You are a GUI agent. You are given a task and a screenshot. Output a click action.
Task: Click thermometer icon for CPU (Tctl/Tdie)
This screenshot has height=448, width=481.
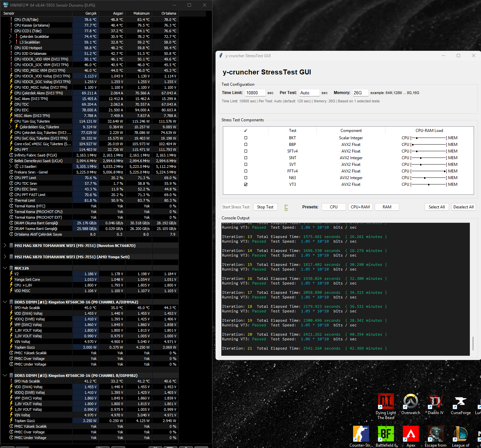[11, 20]
